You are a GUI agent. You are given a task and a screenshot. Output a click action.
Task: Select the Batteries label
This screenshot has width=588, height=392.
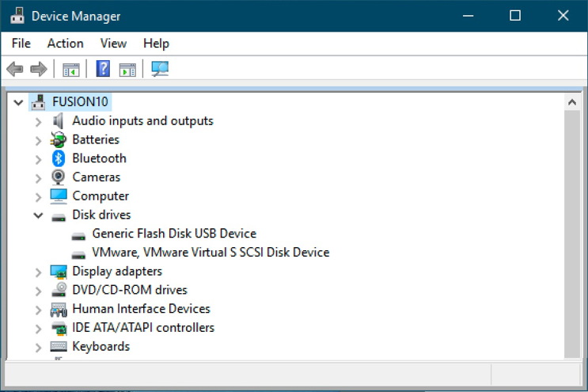(96, 139)
